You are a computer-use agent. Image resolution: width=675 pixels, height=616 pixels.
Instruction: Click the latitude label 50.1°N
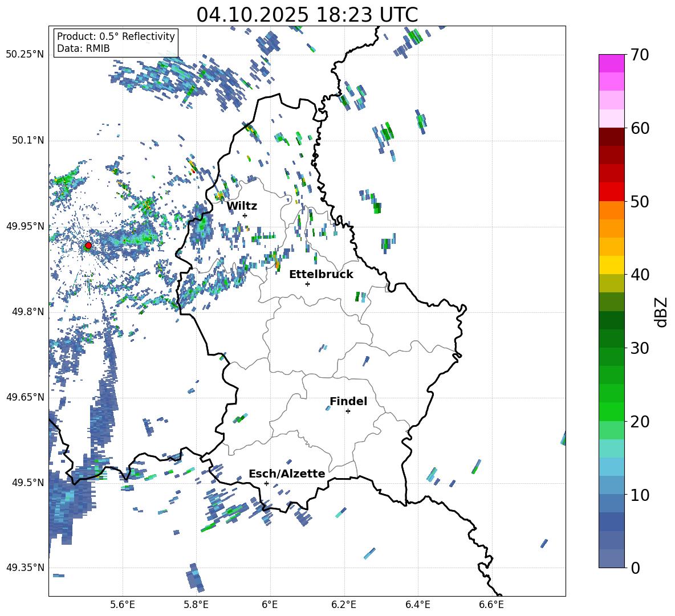pyautogui.click(x=27, y=141)
